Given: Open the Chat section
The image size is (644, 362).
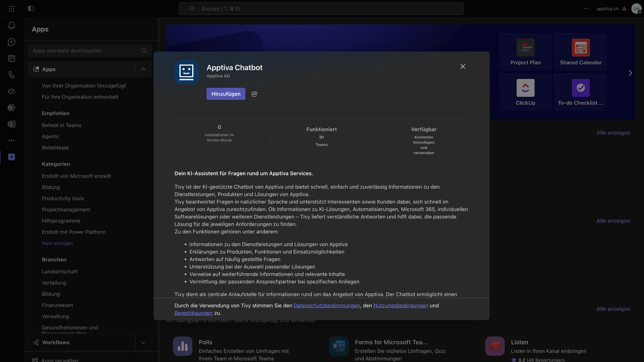Looking at the screenshot, I should pos(11,42).
